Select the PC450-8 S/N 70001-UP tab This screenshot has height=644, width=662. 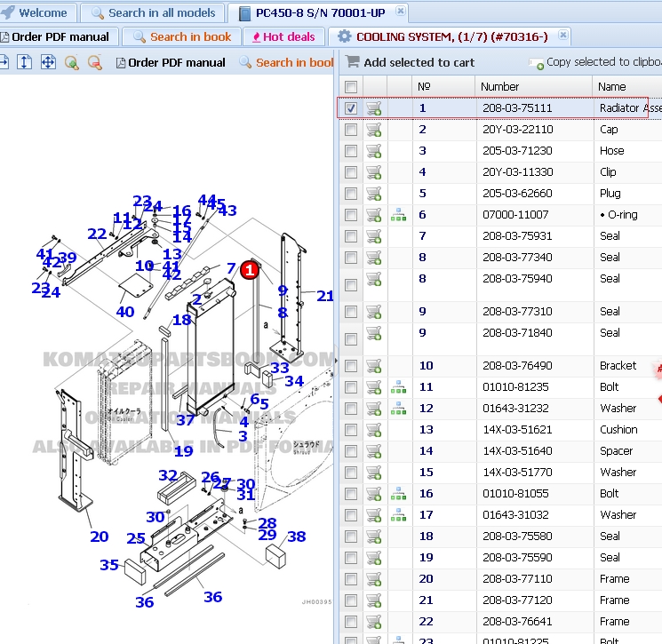click(320, 12)
